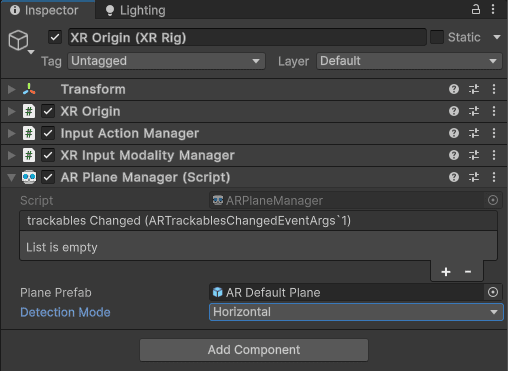The height and width of the screenshot is (371, 508).
Task: Enable the Static checkbox
Action: pyautogui.click(x=437, y=37)
